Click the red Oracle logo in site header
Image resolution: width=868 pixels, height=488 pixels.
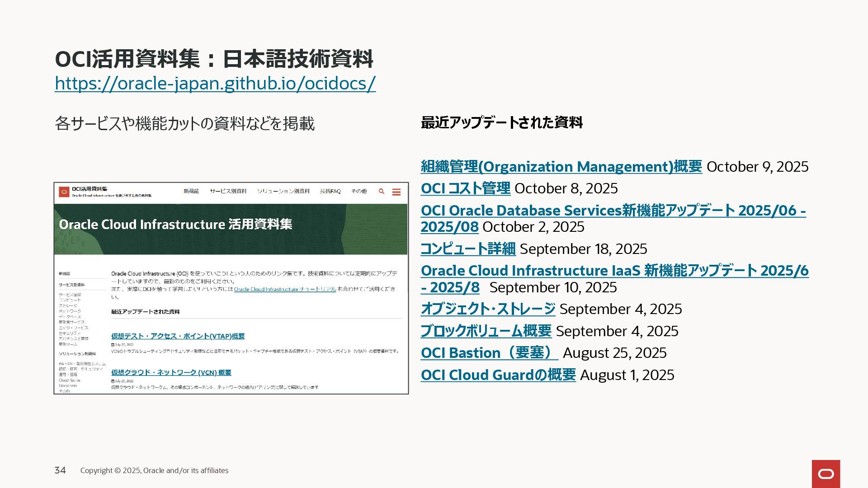(64, 192)
